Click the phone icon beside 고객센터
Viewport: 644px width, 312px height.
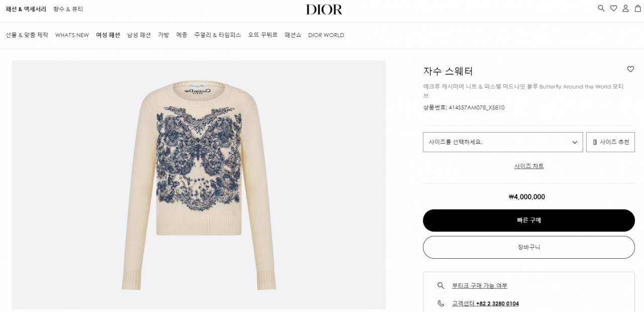click(x=441, y=303)
